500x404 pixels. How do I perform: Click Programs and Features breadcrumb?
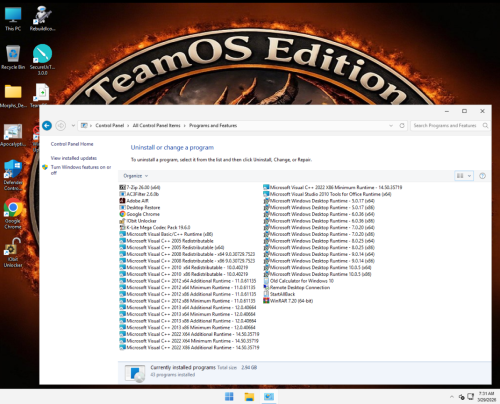click(x=213, y=126)
